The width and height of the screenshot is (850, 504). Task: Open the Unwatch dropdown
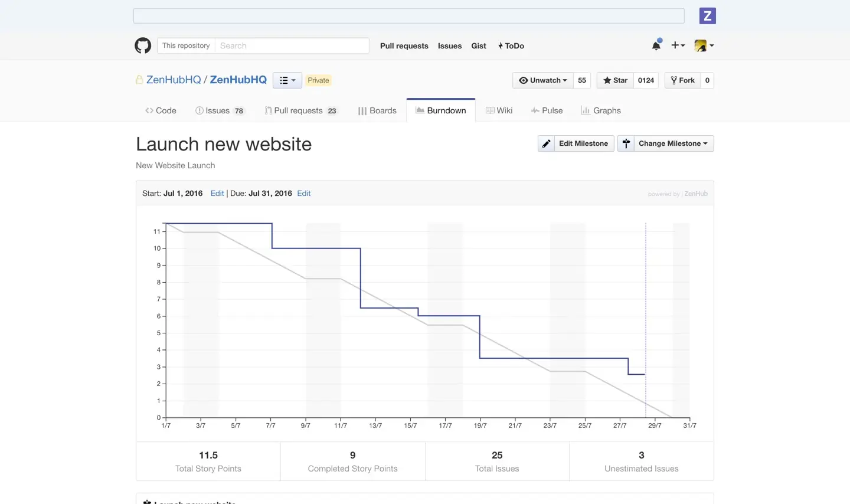[x=543, y=80]
